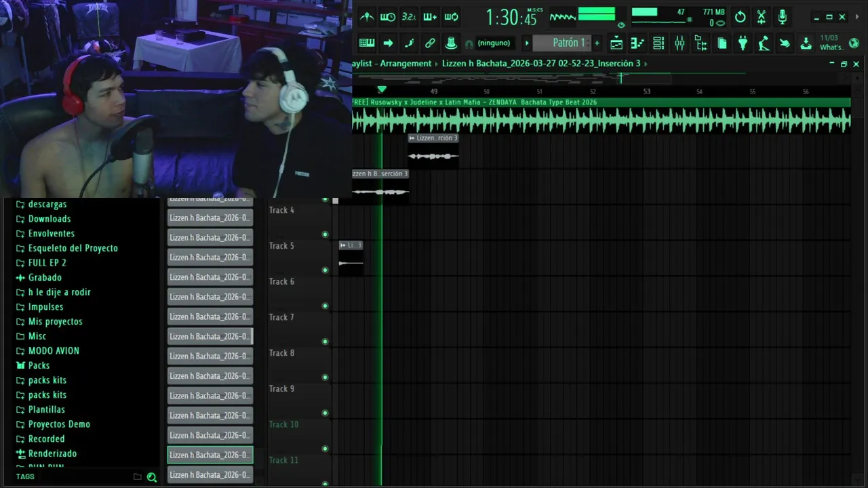Mute Track 6 with its green dot
Screen dimensions: 868x488
click(x=325, y=306)
